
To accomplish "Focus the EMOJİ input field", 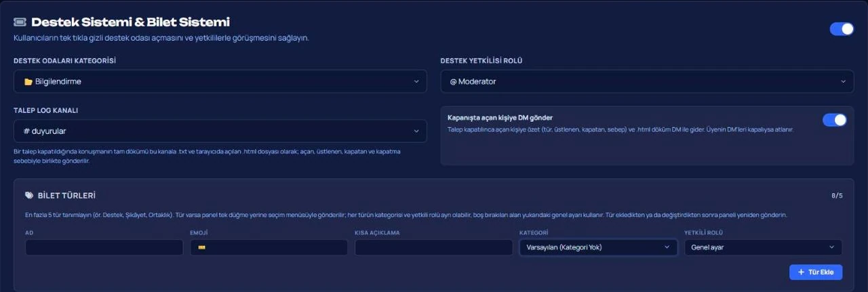I will [x=269, y=247].
